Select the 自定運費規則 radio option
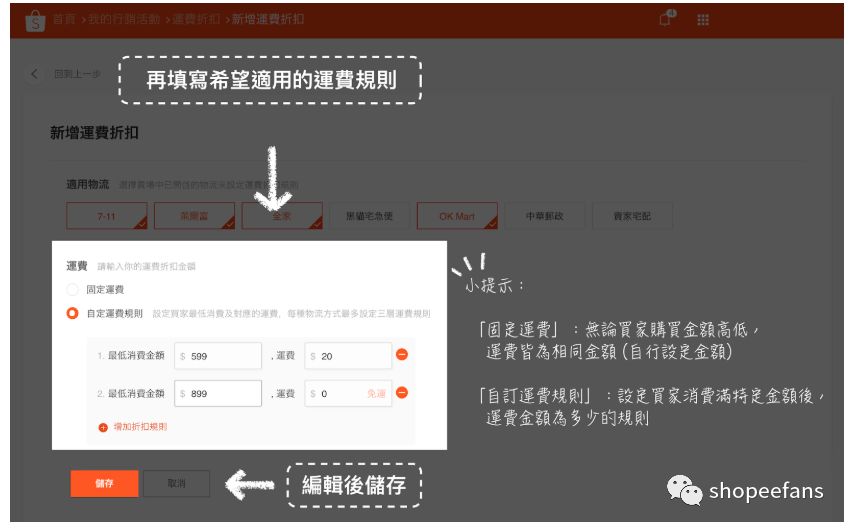The height and width of the screenshot is (531, 852). click(72, 313)
